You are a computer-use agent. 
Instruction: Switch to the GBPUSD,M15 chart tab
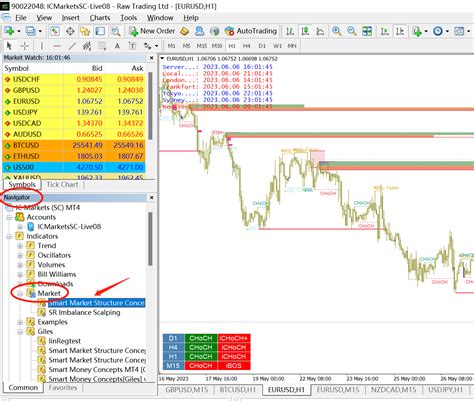186,390
